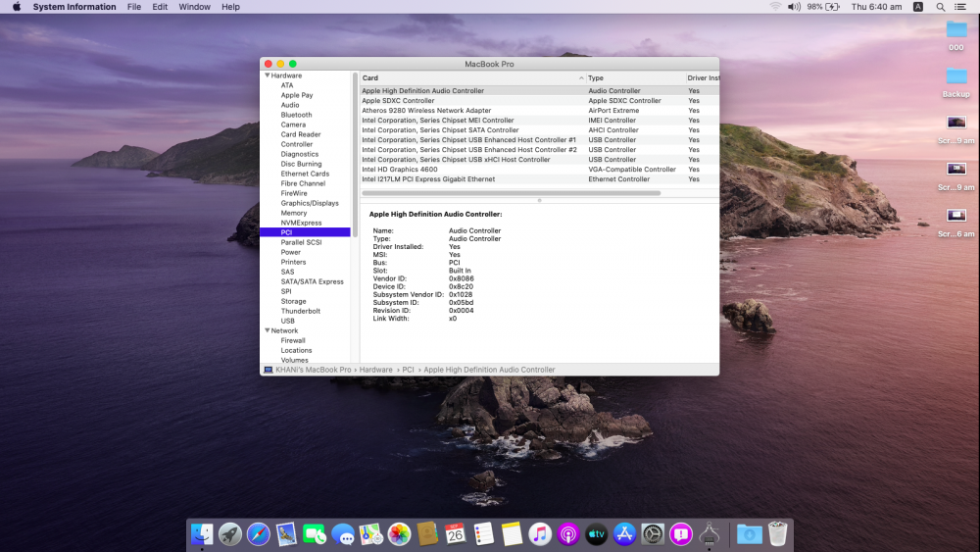Open Maps from the dock
This screenshot has height=552, width=980.
tap(370, 534)
